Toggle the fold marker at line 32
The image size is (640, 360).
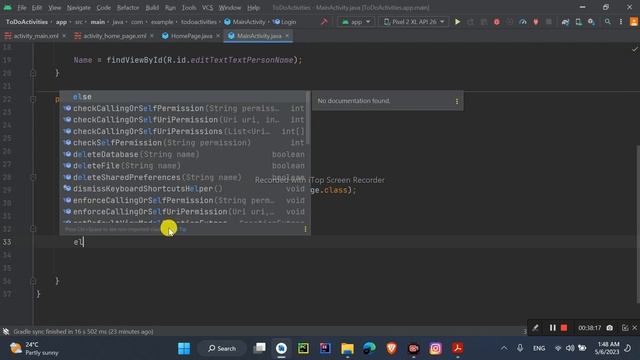(33, 229)
